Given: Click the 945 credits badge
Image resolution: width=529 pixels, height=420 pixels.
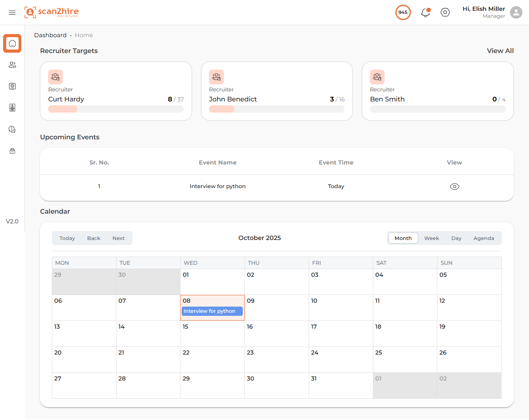Looking at the screenshot, I should point(403,12).
